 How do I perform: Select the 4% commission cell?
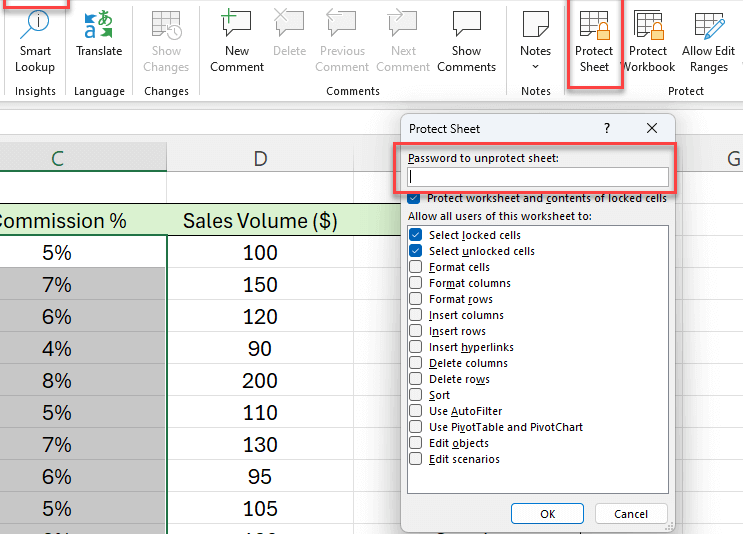point(83,348)
